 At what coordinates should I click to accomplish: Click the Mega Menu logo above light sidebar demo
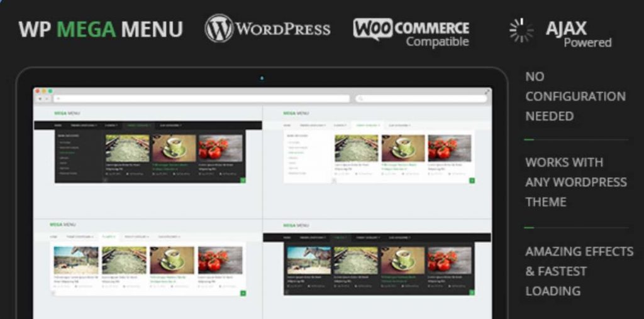pos(296,113)
